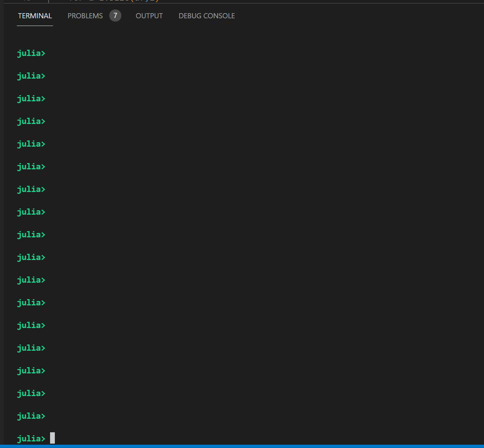
Task: Click the divider line in the editor gutter
Action: click(49, 1)
